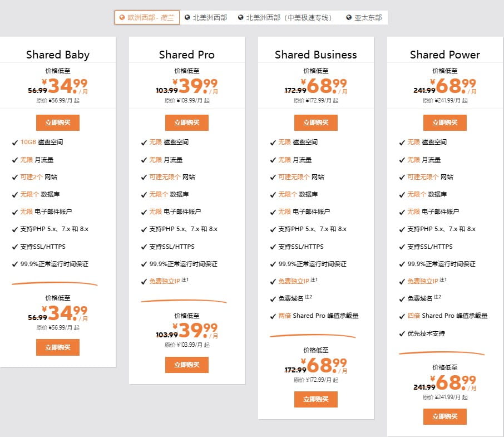The image size is (504, 437).
Task: Click checkmark beside 免费独立IP in Shared Pro
Action: pos(144,281)
